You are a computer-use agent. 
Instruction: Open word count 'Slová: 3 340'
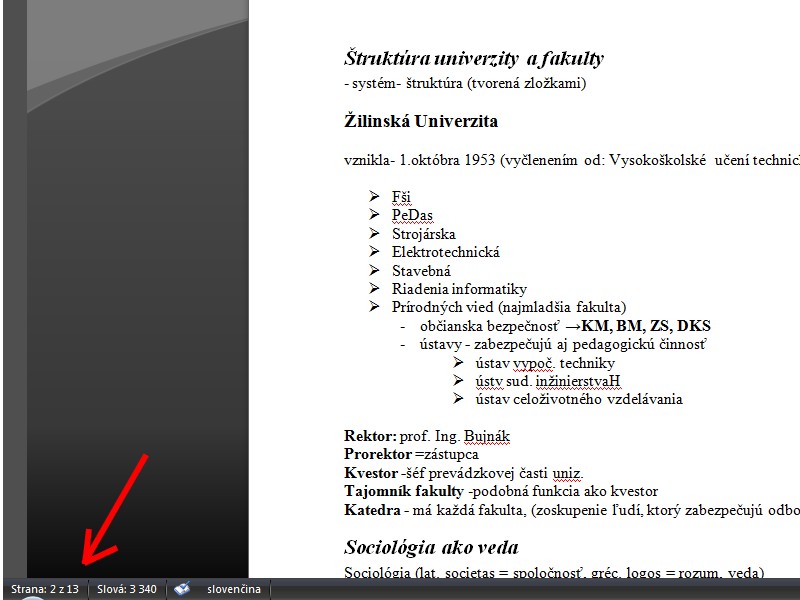pyautogui.click(x=127, y=589)
